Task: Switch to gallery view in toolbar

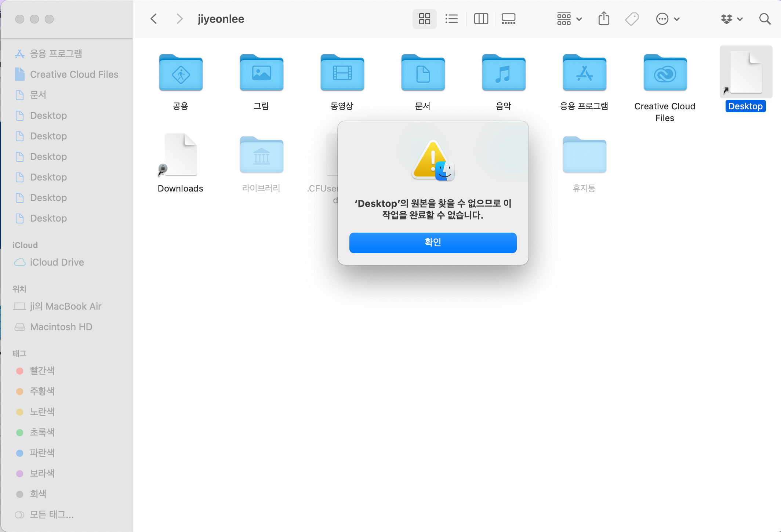Action: [508, 19]
